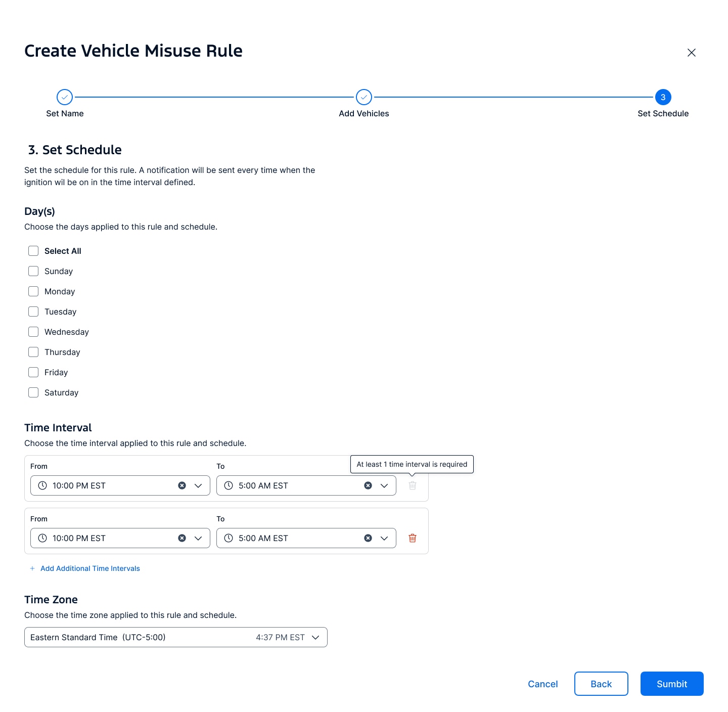
Task: Click the disabled trash icon in first interval
Action: tap(413, 485)
